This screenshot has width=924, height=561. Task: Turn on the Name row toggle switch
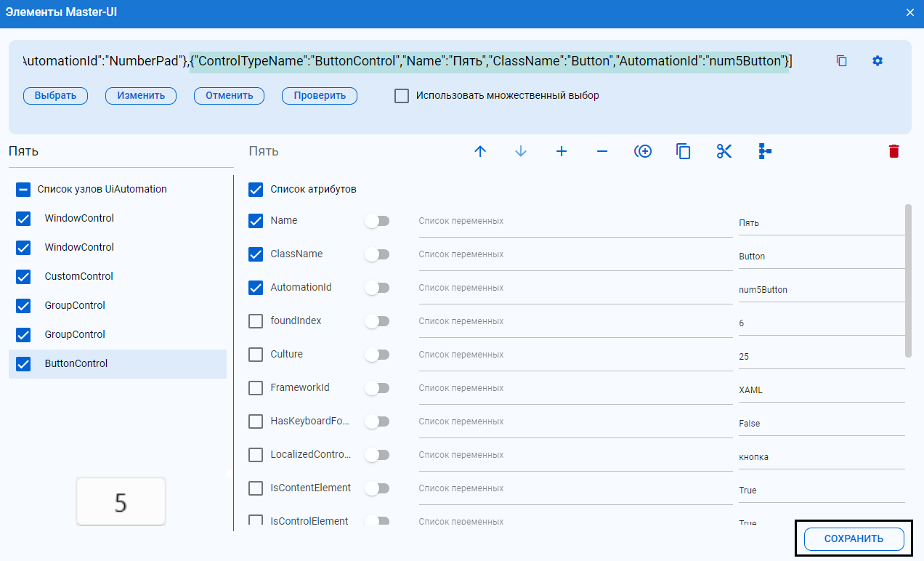point(377,221)
